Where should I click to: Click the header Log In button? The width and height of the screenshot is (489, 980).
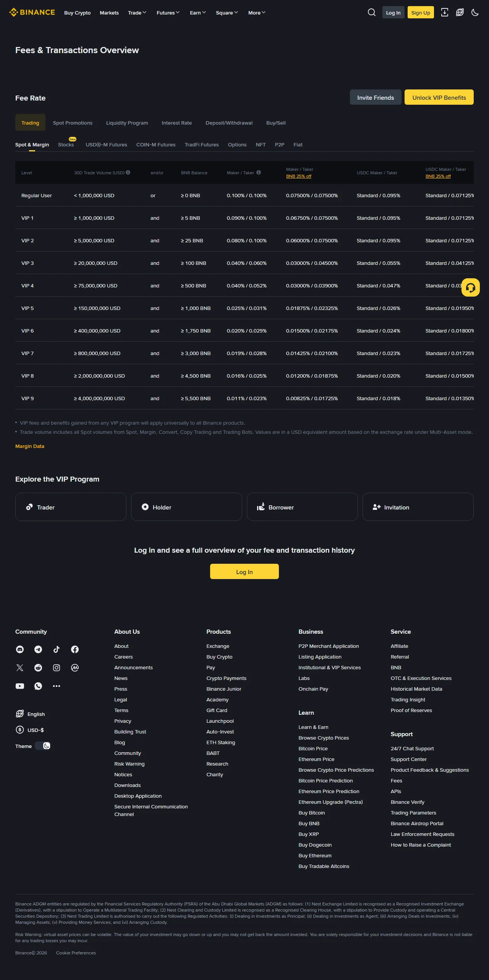[393, 12]
